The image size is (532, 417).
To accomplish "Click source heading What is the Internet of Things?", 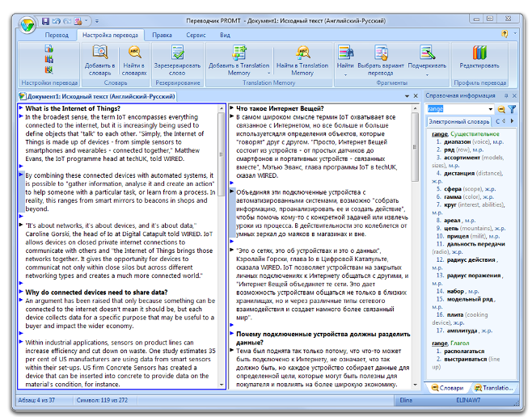I will click(73, 108).
